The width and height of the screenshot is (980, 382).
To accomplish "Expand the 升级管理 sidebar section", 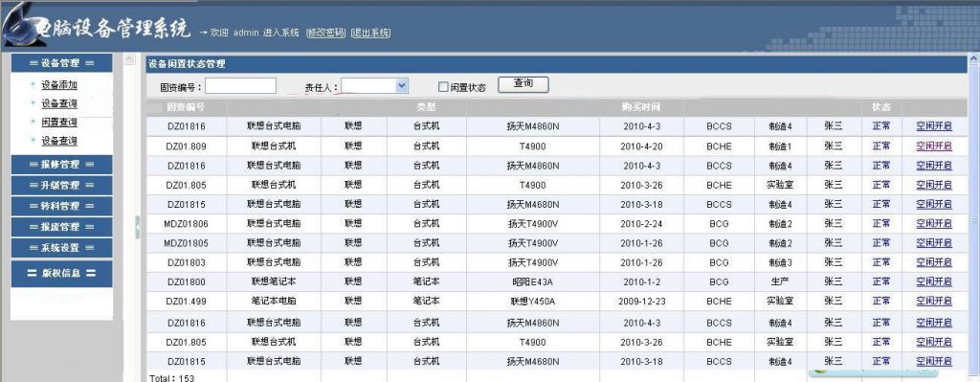I will [x=61, y=185].
